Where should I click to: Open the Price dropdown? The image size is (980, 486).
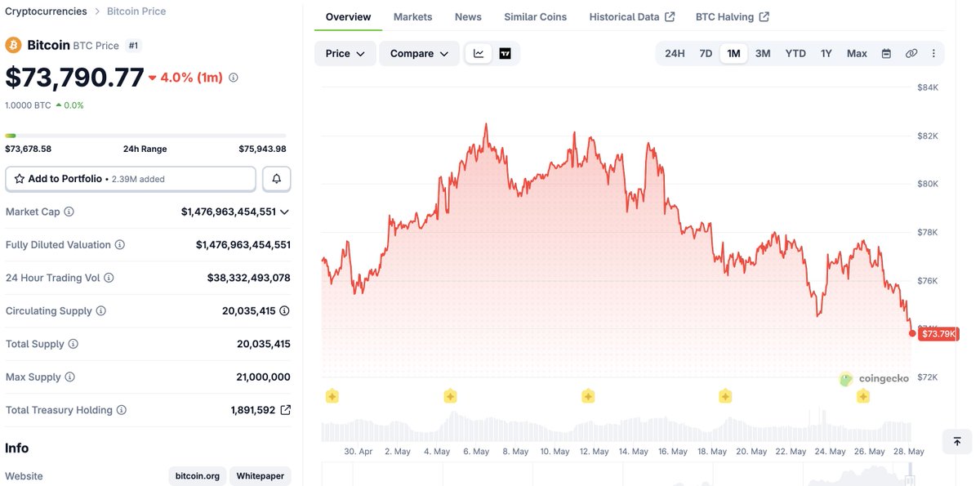(x=345, y=53)
